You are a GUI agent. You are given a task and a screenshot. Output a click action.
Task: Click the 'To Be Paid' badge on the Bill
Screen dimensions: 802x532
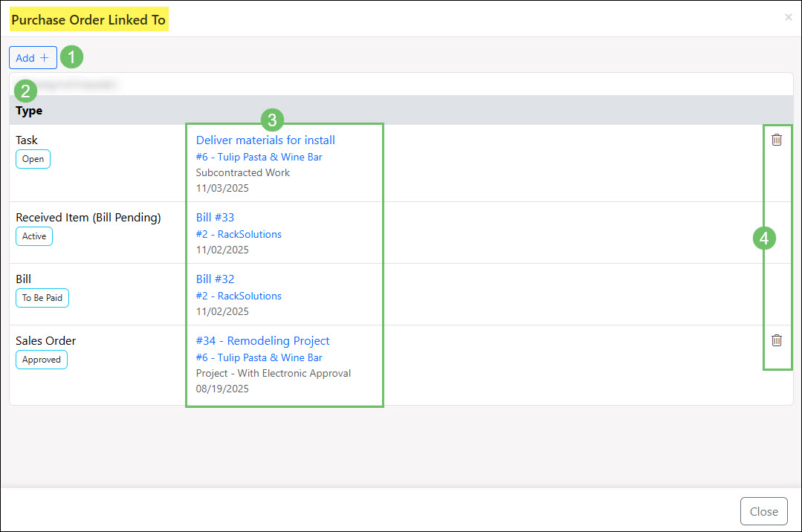pos(42,297)
